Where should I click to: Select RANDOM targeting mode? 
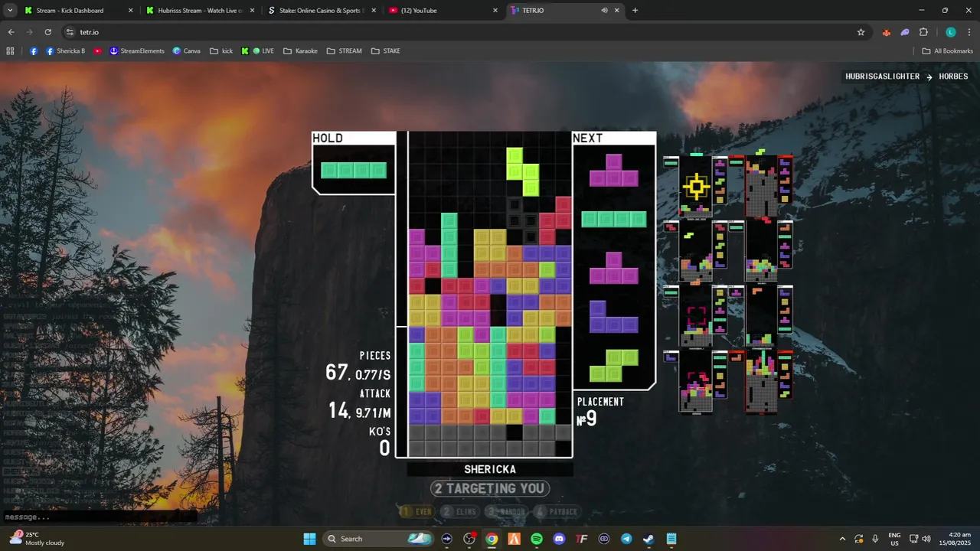pos(505,511)
